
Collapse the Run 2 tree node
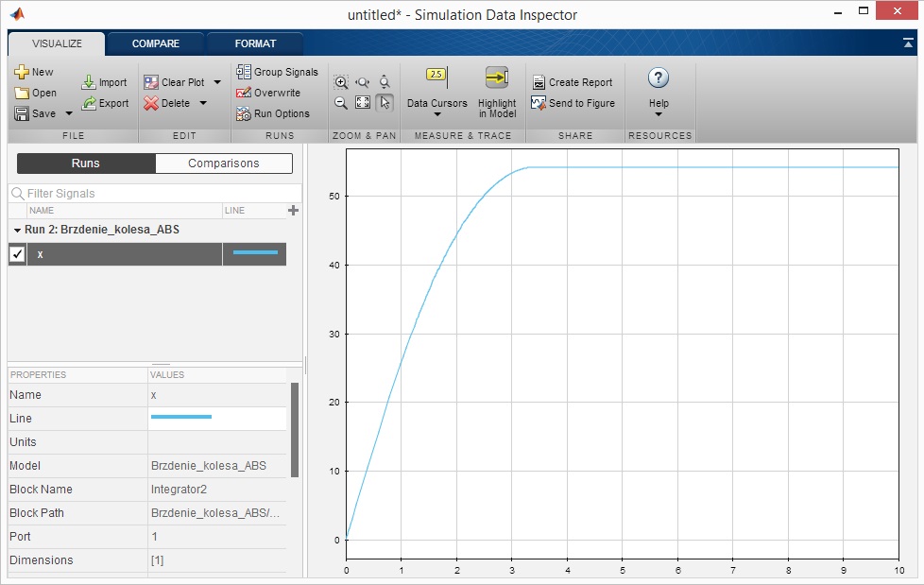coord(17,230)
